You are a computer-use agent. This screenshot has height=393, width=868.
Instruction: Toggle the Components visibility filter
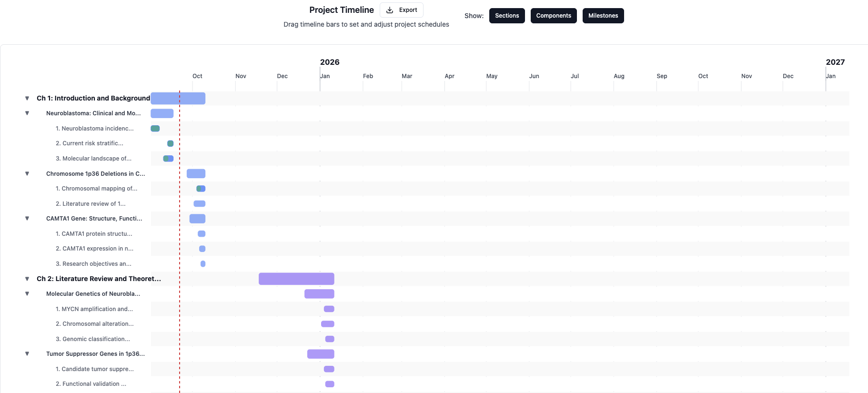click(553, 16)
